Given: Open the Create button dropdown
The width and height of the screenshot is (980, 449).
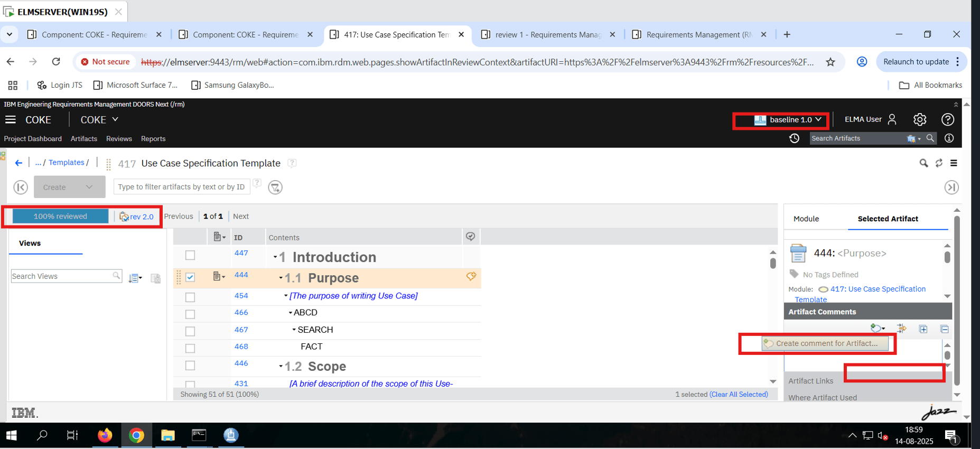Looking at the screenshot, I should [x=69, y=187].
